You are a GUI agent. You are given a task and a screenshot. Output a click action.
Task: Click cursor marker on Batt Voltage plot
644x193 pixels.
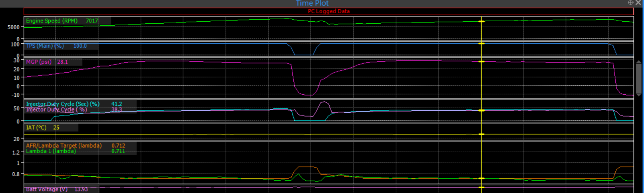[x=481, y=187]
